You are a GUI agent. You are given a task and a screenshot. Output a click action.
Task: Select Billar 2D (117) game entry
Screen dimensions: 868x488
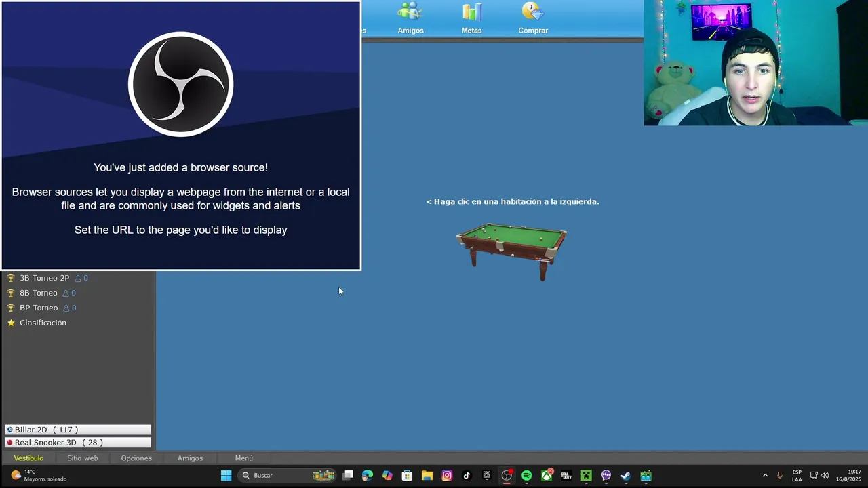pyautogui.click(x=78, y=430)
